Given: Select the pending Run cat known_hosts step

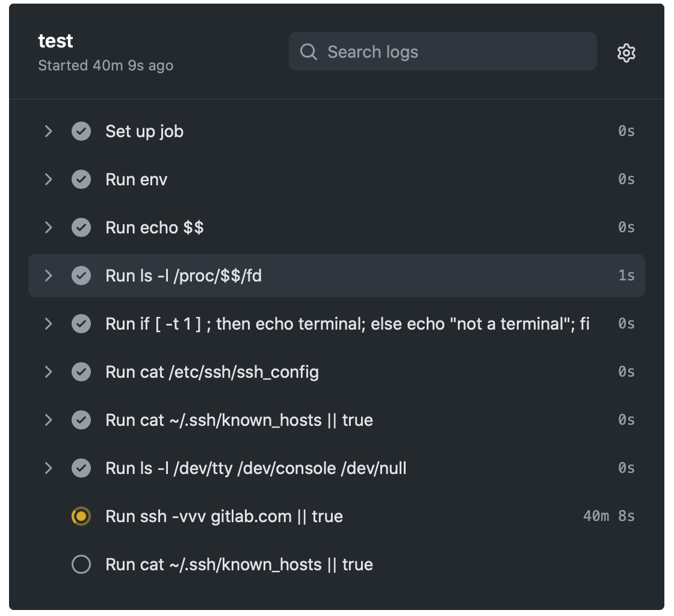Looking at the screenshot, I should 239,564.
